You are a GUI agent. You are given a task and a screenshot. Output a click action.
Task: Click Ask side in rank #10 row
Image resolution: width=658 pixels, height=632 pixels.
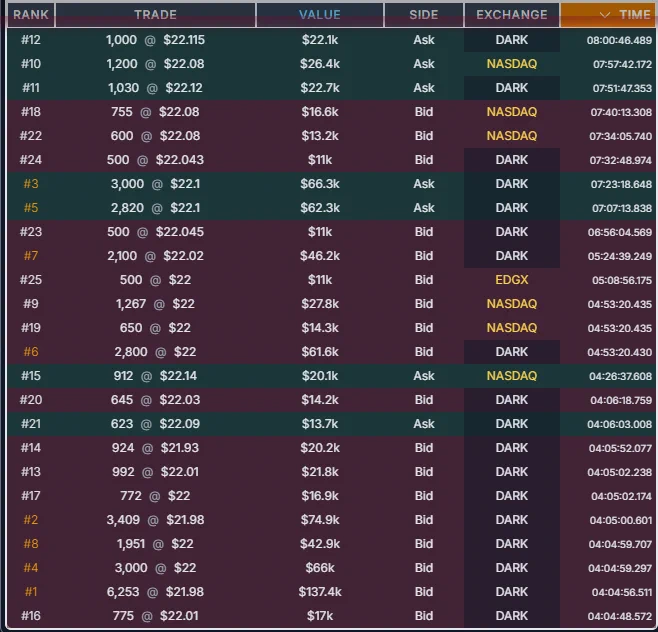[424, 64]
